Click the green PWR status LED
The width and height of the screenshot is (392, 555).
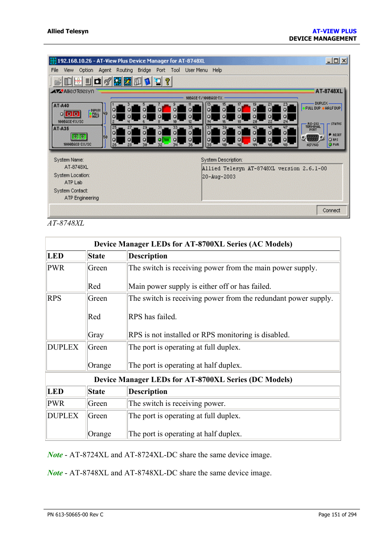click(330, 144)
